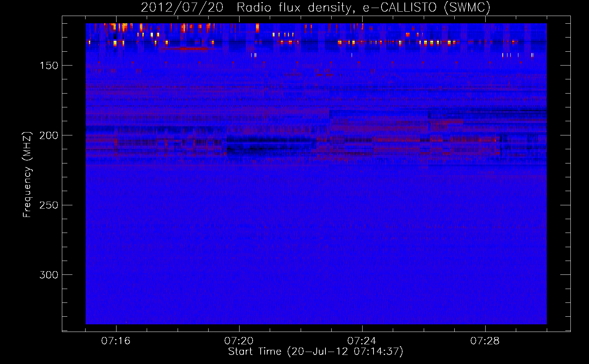Click the plot title '2012/07/20 Radio flux density'
This screenshot has width=589, height=364.
[x=316, y=8]
